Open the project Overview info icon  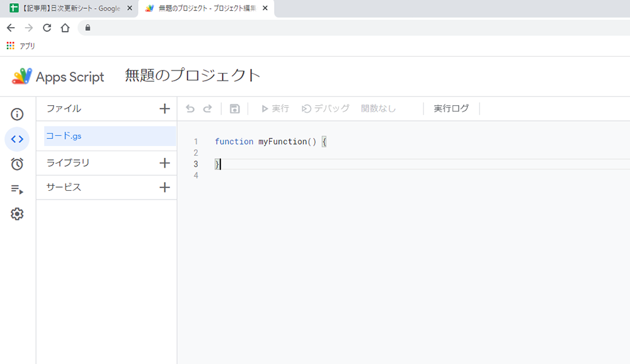[x=17, y=114]
